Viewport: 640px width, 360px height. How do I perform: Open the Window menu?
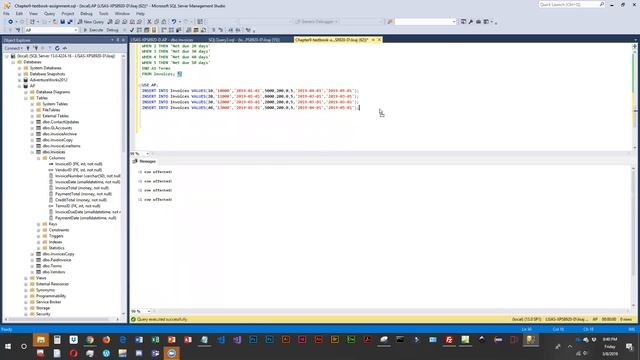[122, 13]
